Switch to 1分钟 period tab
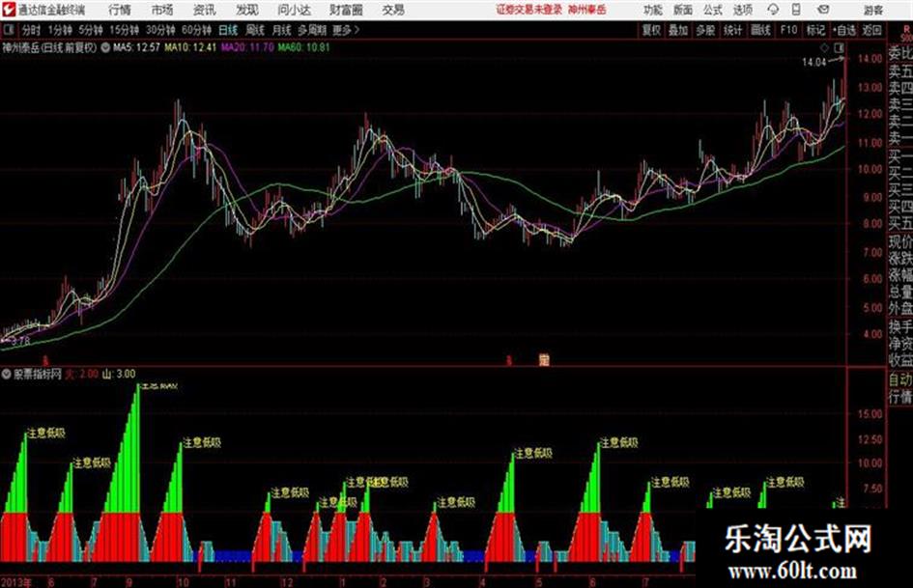 (59, 30)
